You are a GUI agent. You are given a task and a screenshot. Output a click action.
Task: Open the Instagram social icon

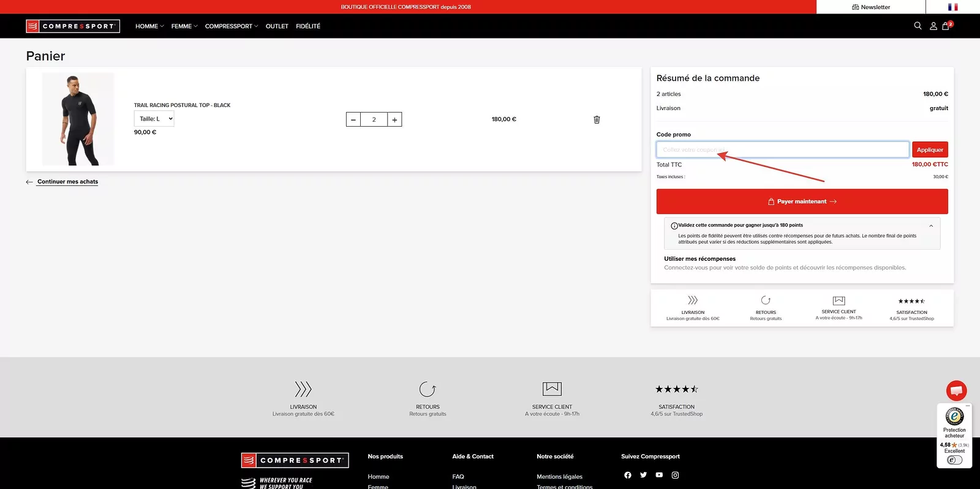click(675, 475)
